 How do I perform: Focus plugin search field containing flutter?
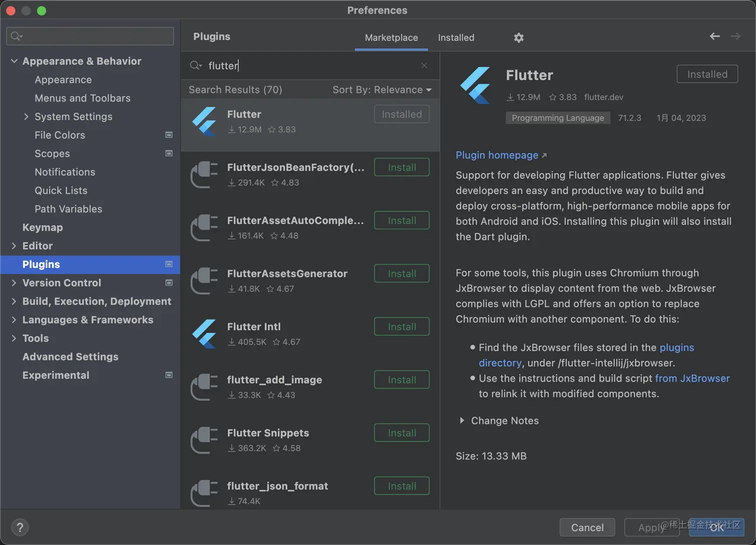point(310,65)
